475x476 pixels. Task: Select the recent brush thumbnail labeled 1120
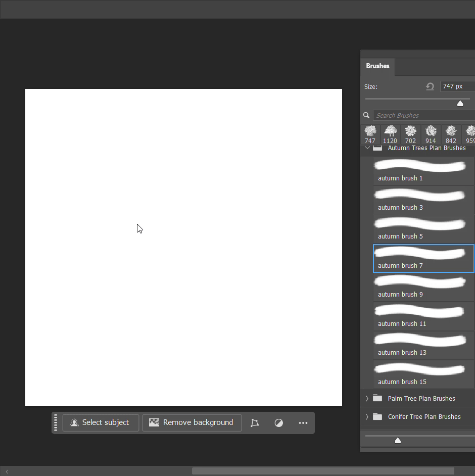tap(390, 134)
